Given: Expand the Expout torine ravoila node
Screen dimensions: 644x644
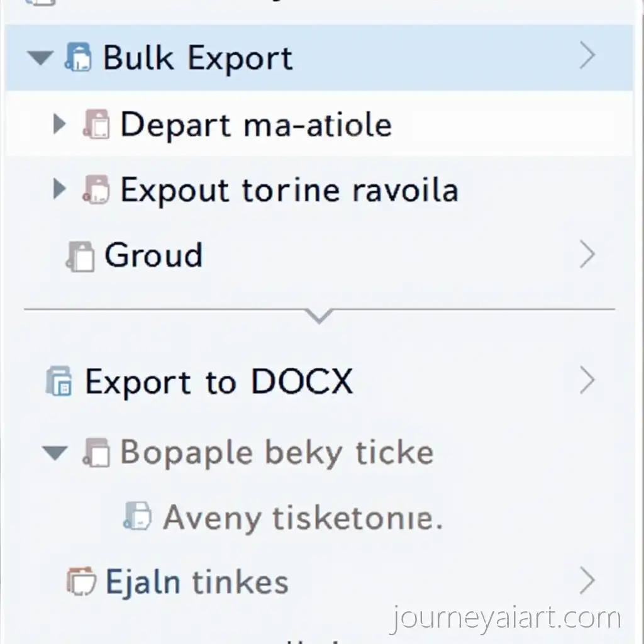Looking at the screenshot, I should 60,189.
